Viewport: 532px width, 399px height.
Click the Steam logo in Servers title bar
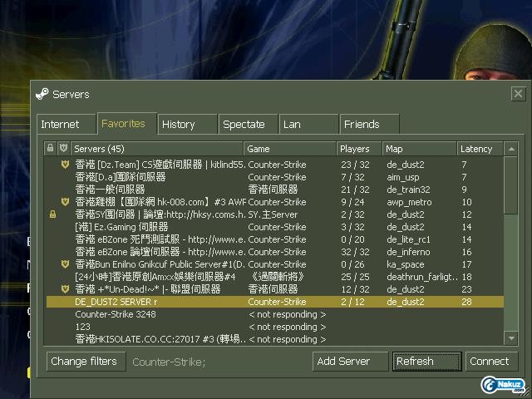click(x=42, y=94)
